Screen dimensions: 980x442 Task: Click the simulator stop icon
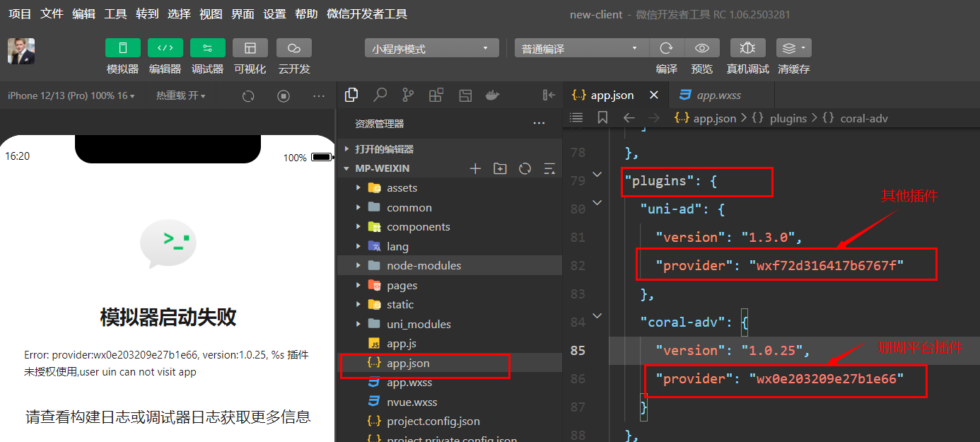[284, 96]
